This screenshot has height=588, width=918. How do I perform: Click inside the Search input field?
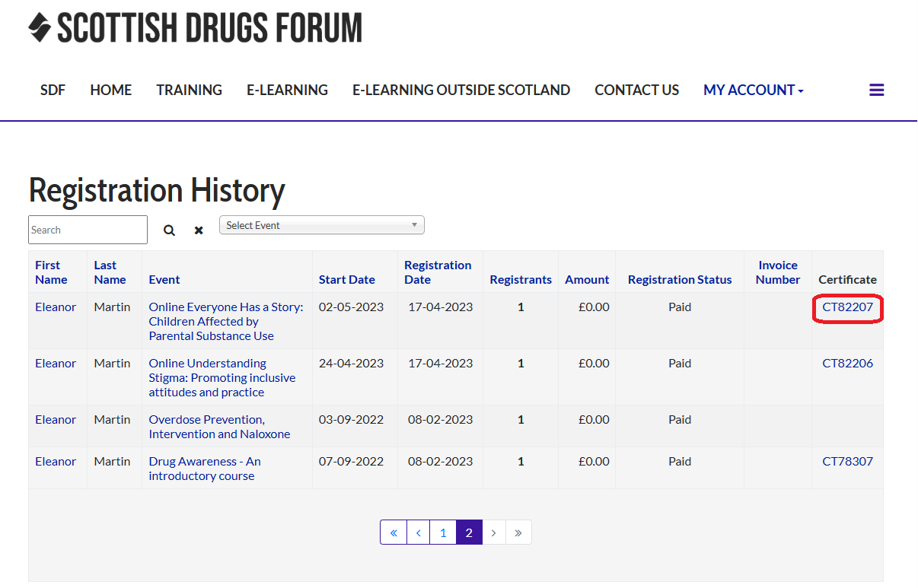click(x=88, y=229)
